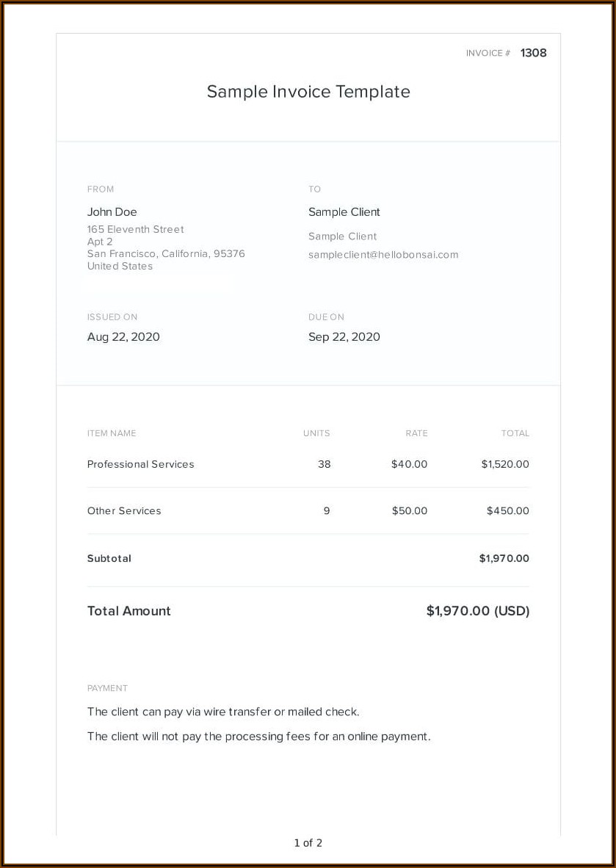The height and width of the screenshot is (868, 616).
Task: Click the $1,970.00 (USD) total amount
Action: (477, 611)
